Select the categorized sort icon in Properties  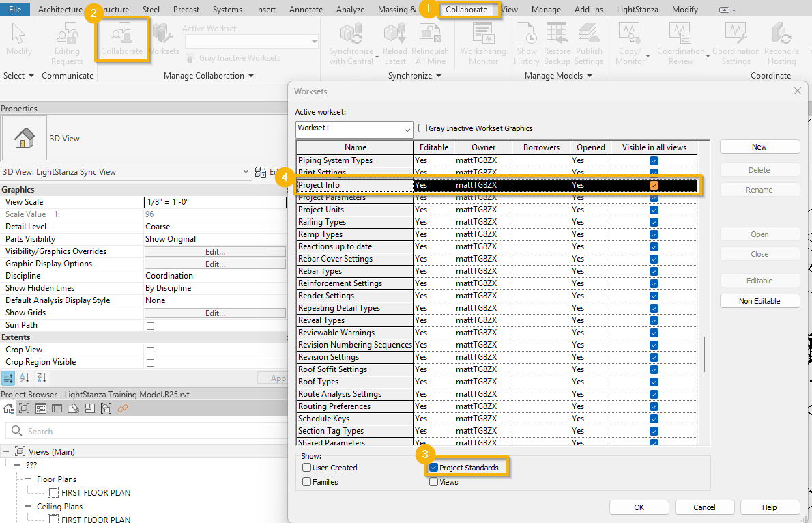coord(8,378)
